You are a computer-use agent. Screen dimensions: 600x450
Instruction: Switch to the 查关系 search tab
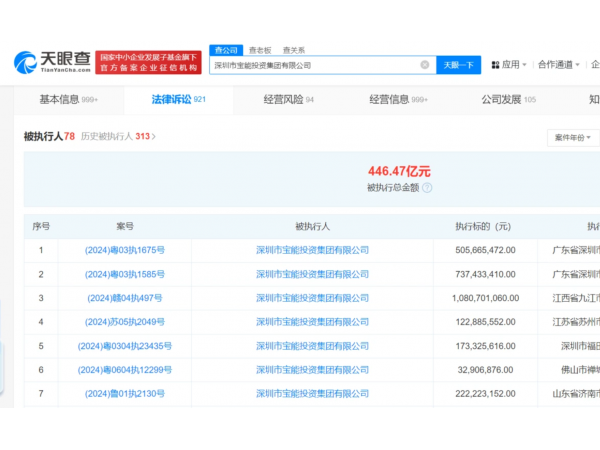pyautogui.click(x=293, y=49)
